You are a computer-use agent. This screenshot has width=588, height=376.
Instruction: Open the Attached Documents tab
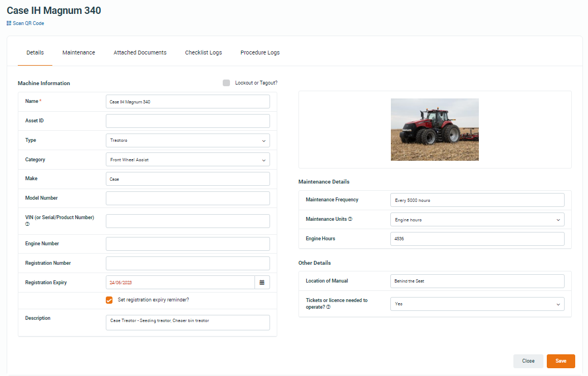(140, 53)
